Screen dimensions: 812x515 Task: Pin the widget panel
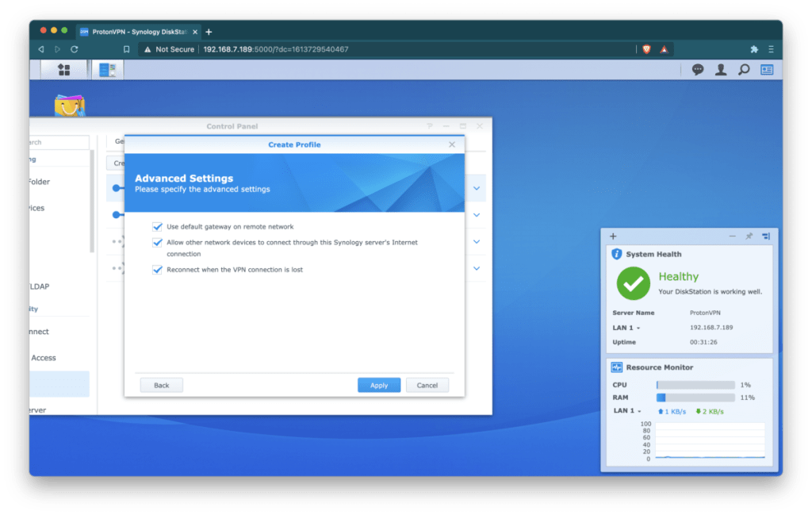coord(749,236)
